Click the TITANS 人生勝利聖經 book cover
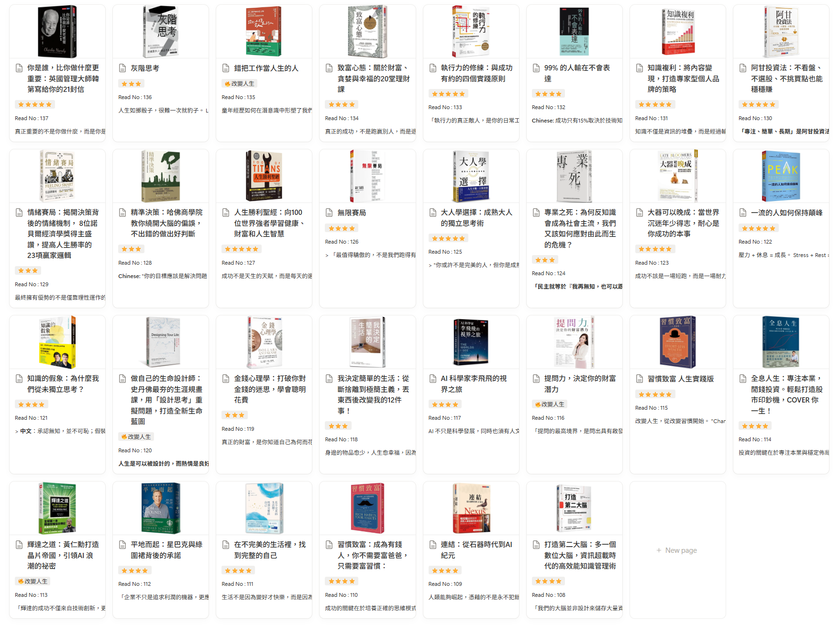The image size is (840, 627). coord(264,176)
